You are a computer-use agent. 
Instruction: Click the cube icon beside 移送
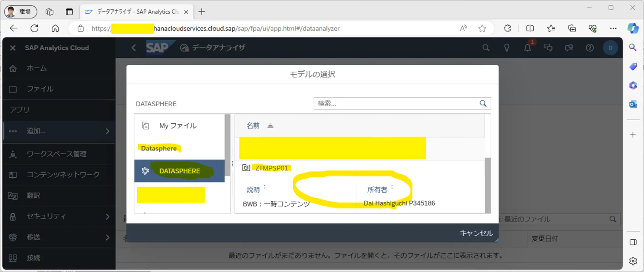(x=13, y=237)
